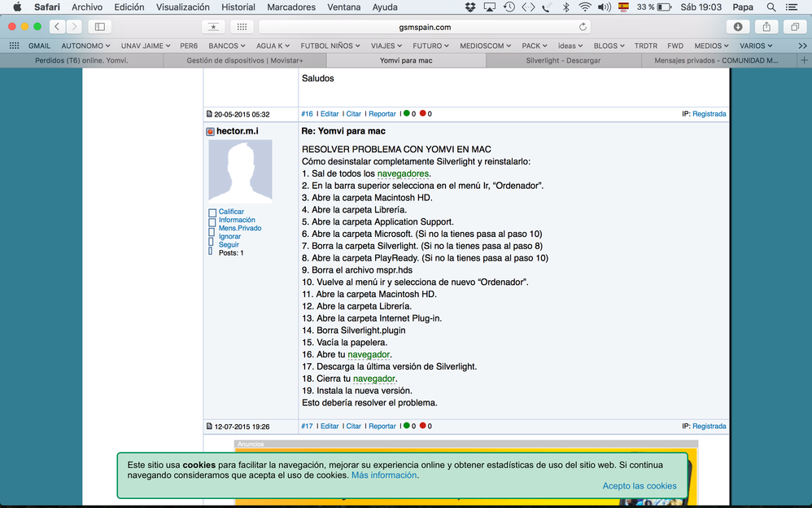Click the box icon beside Calificar
The height and width of the screenshot is (508, 812).
(x=212, y=212)
